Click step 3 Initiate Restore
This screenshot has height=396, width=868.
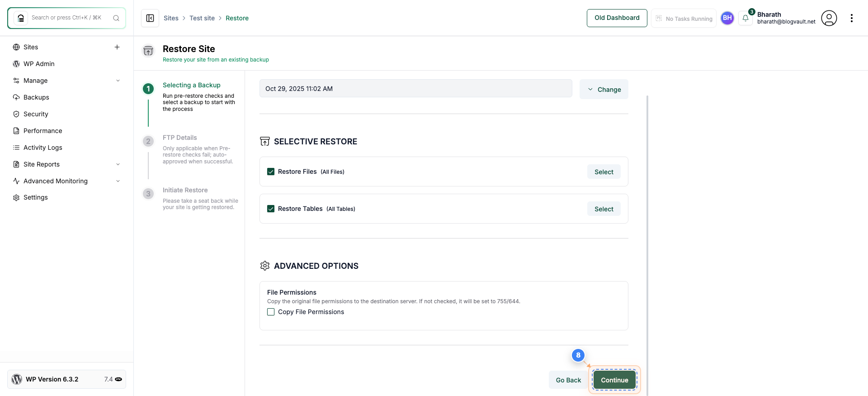coord(185,190)
